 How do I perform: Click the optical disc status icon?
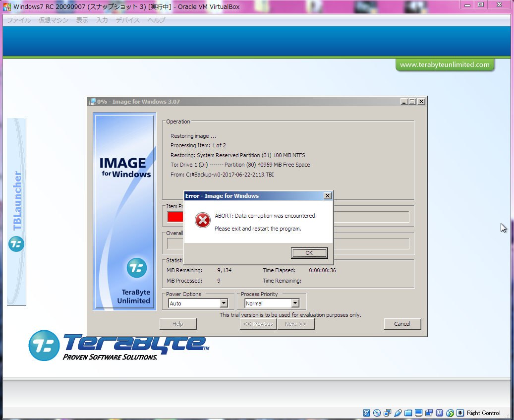click(x=377, y=413)
